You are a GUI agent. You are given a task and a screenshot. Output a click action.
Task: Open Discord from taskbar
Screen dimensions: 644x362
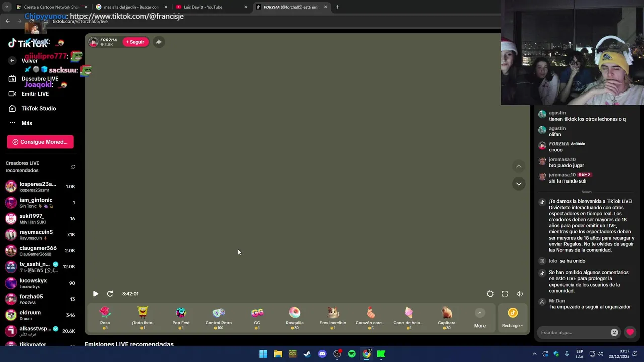click(x=323, y=354)
